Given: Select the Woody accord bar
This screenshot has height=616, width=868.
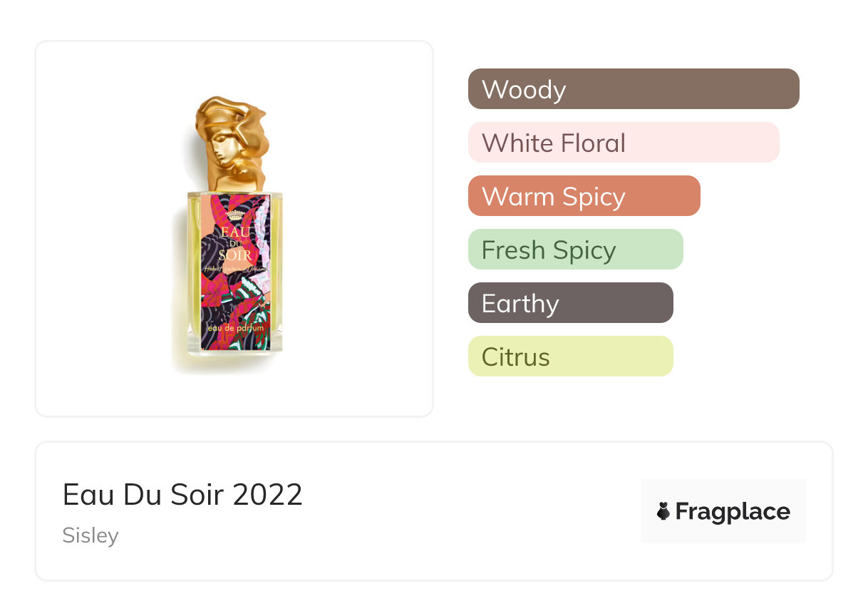Looking at the screenshot, I should click(x=634, y=89).
